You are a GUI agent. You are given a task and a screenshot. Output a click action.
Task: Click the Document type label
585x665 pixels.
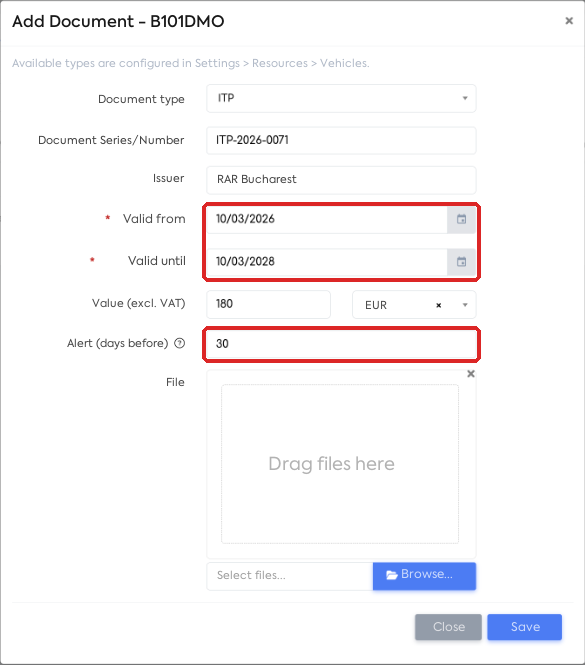[x=141, y=99]
